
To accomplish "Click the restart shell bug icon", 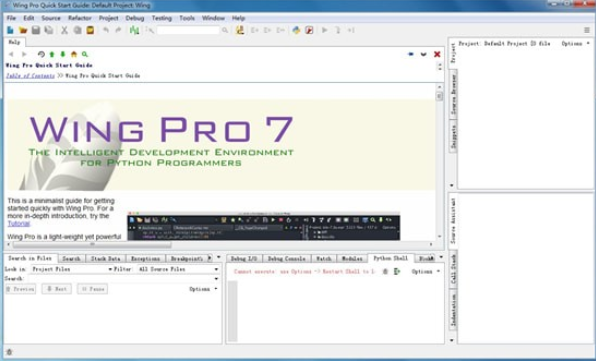I will click(385, 271).
